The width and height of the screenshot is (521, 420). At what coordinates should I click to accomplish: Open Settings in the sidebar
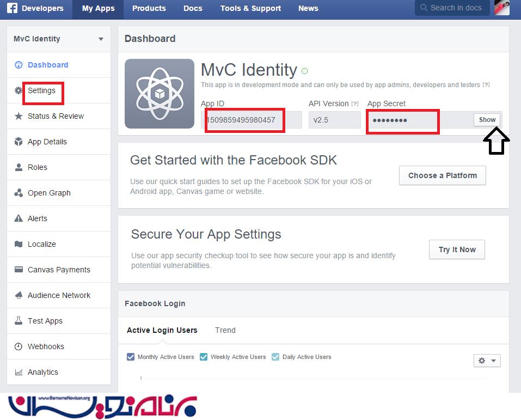coord(41,90)
